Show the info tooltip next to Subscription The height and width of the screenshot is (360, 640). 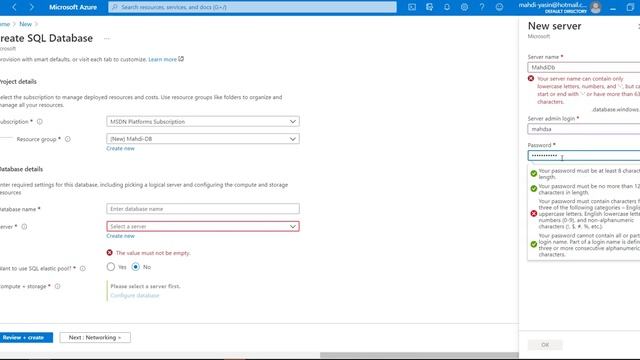coord(40,122)
